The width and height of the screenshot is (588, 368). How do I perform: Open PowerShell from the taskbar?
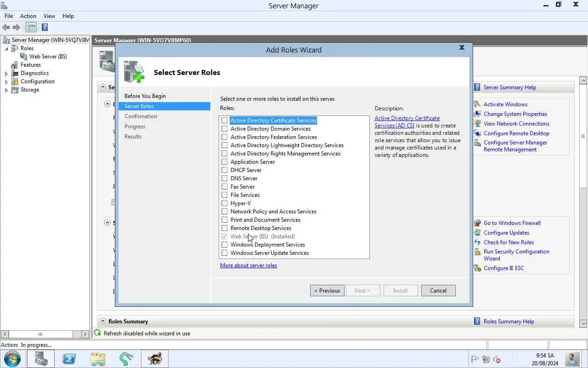(x=69, y=358)
